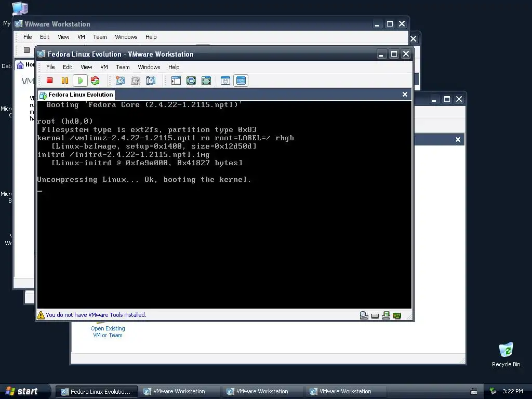Show the summary view wrench-window icon

[x=225, y=81]
